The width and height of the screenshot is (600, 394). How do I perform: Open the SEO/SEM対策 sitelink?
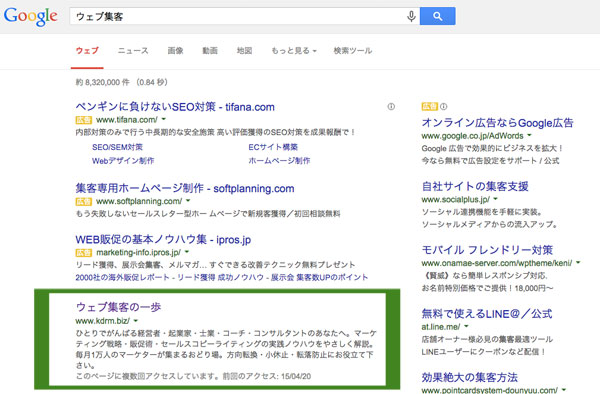point(117,147)
